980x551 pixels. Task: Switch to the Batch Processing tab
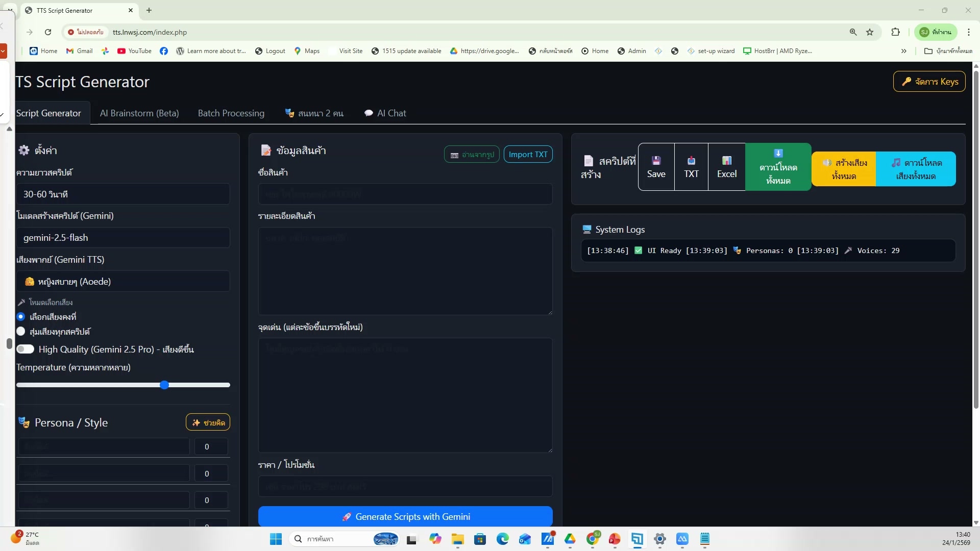(x=231, y=113)
